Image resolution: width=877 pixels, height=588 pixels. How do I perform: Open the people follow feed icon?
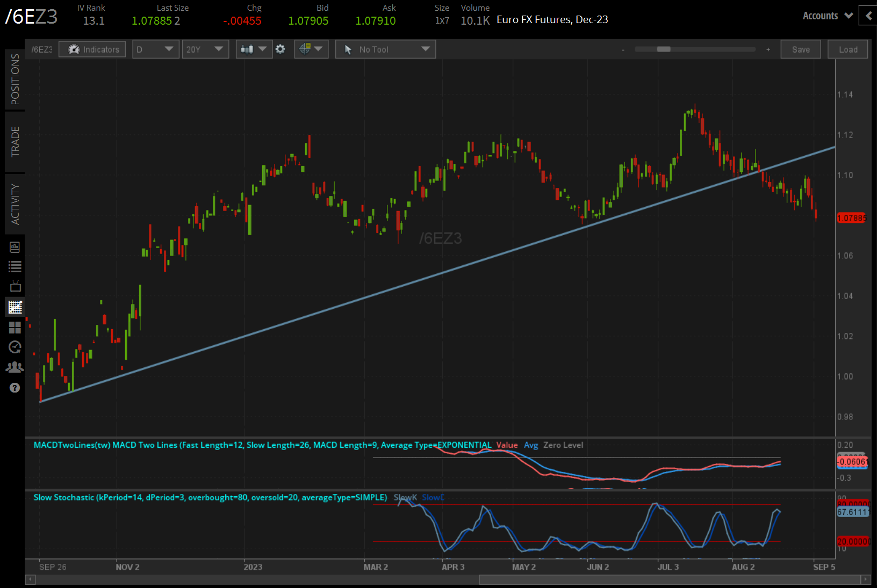15,367
